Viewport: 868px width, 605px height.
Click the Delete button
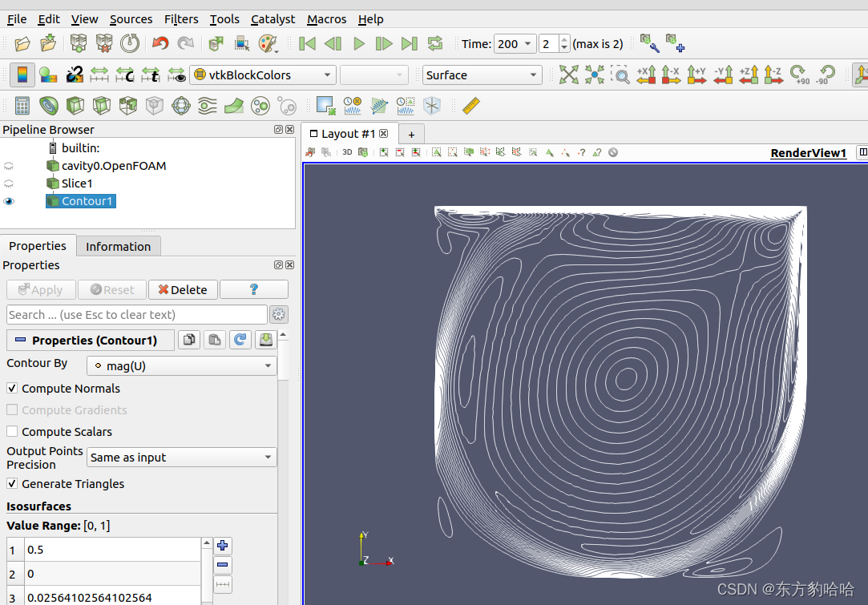click(x=183, y=290)
